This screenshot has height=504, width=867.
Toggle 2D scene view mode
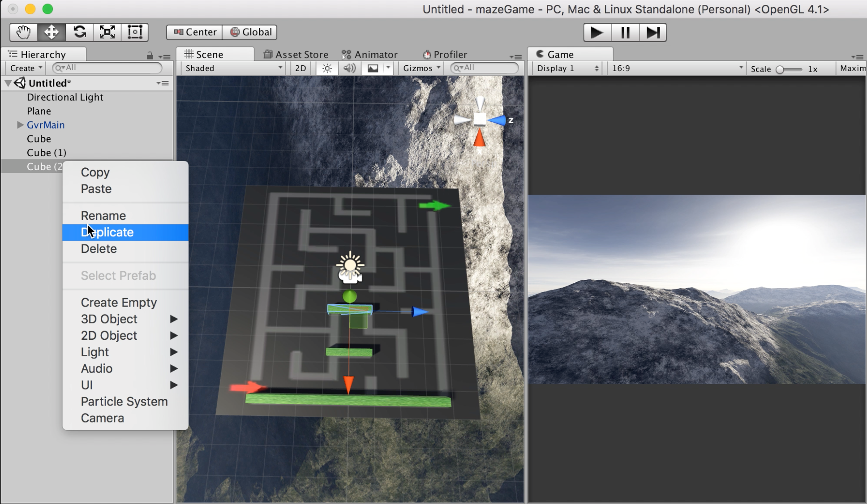300,68
